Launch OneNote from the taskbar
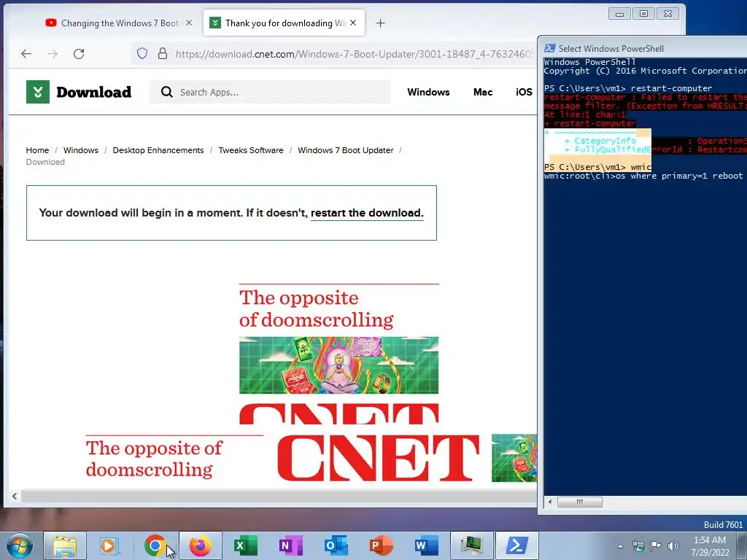 click(290, 545)
